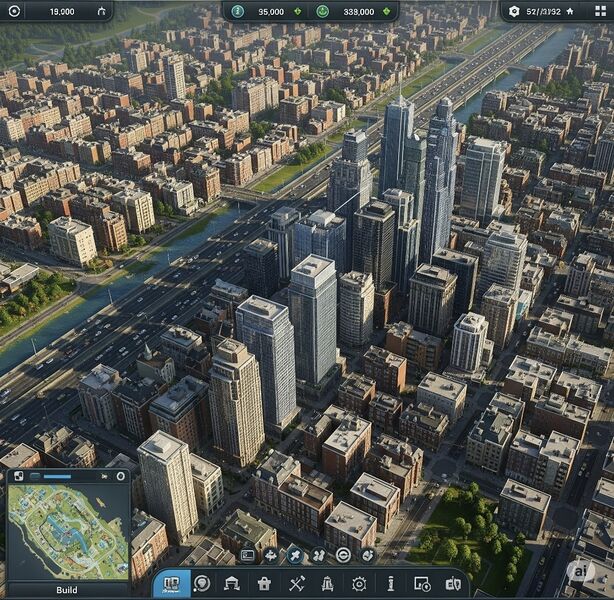Click green diamond arrow after 338,000
The image size is (614, 600).
[x=387, y=11]
